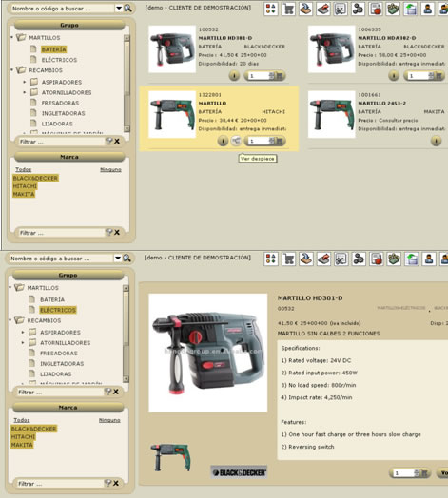Click Ninguno link in detail view Marca panel
This screenshot has width=448, height=498.
[109, 420]
